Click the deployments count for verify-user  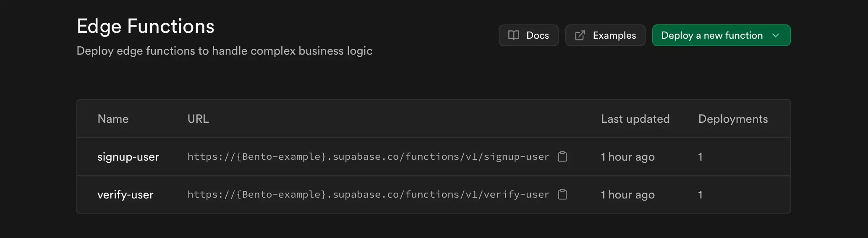700,195
